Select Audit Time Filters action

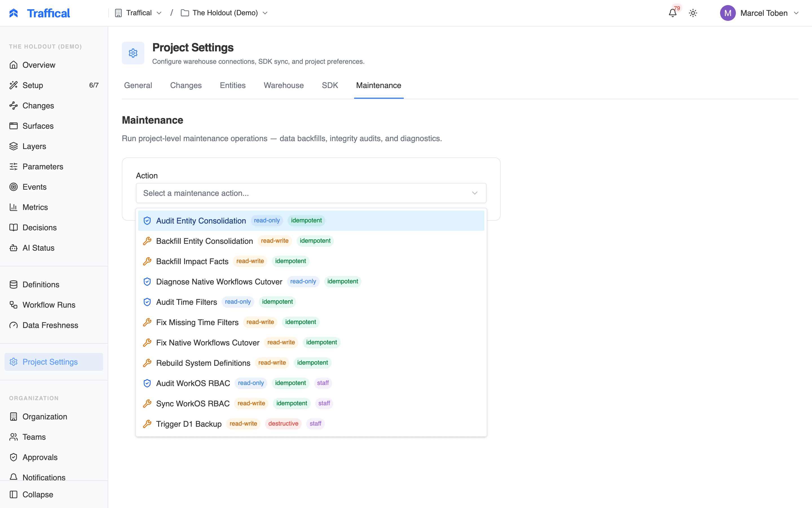tap(311, 302)
